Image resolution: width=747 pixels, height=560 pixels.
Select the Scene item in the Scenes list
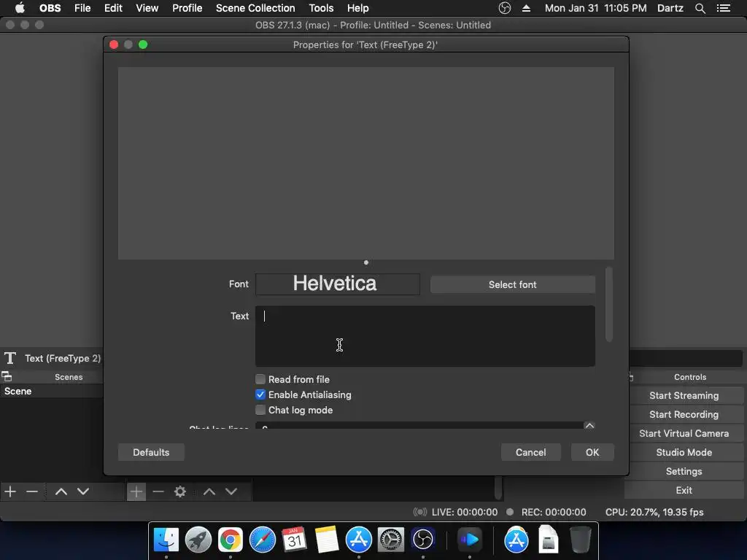coord(52,391)
